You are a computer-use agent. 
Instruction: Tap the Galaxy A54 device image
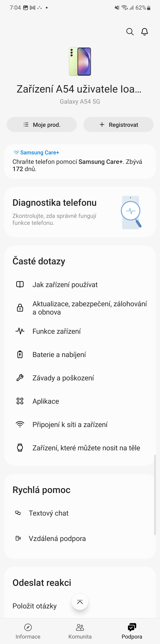coord(80,62)
